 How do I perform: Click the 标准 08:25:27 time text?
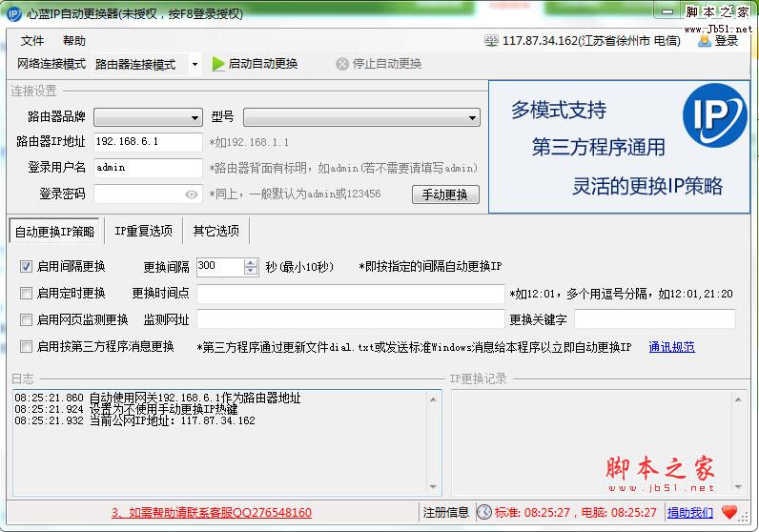pyautogui.click(x=532, y=513)
